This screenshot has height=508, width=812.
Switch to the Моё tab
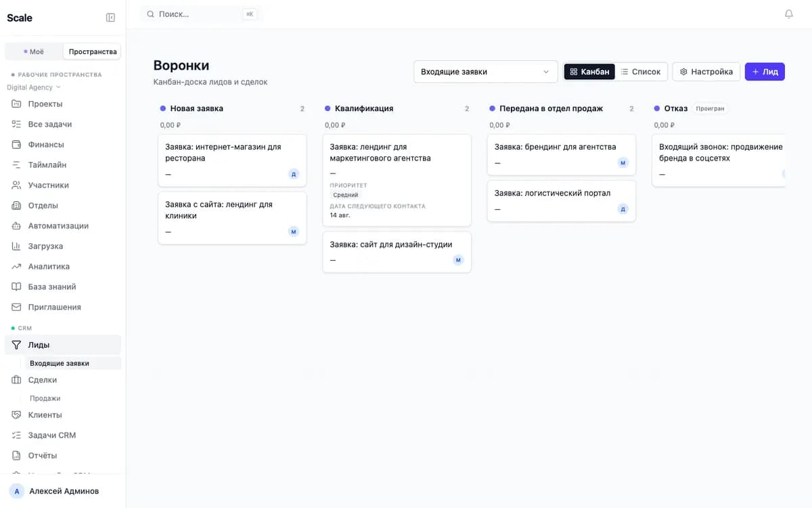pyautogui.click(x=34, y=51)
